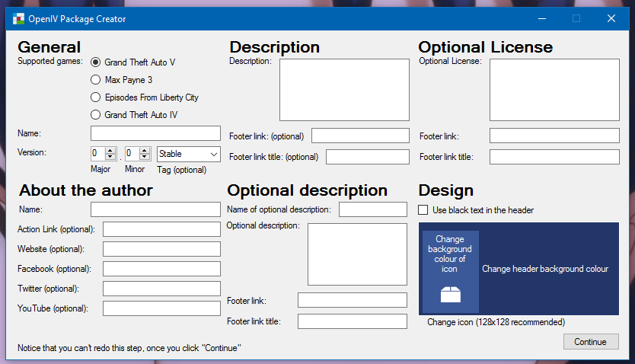Pick the Grand Theft Auto IV radio button
Viewport: 635px width, 364px height.
[x=96, y=115]
